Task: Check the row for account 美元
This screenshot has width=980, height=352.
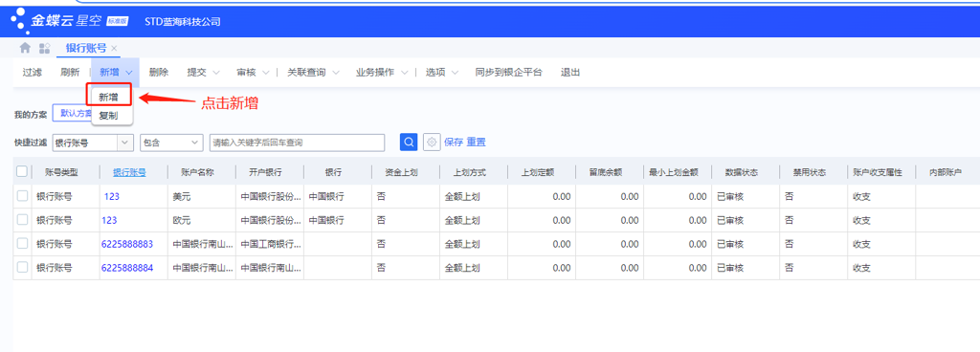Action: [22, 196]
